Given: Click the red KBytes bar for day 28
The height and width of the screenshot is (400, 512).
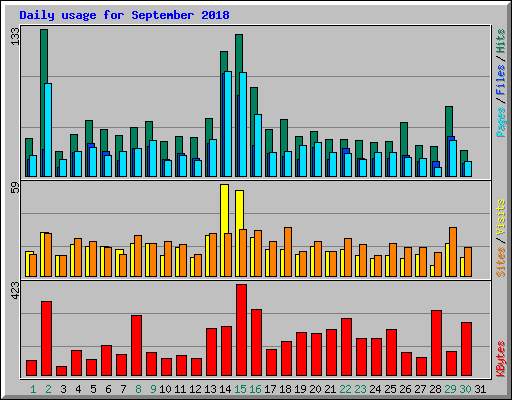Looking at the screenshot, I should pyautogui.click(x=436, y=343).
